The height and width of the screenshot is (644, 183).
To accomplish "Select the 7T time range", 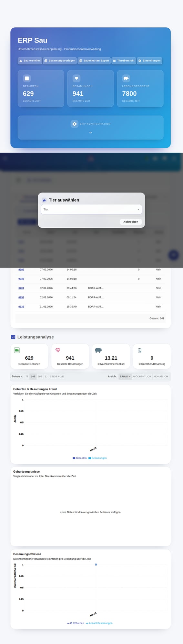I will point(27,376).
